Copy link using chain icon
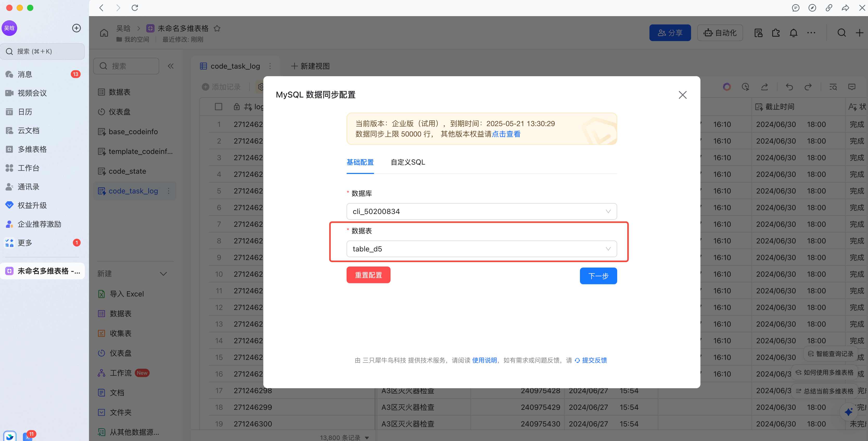 pos(829,8)
